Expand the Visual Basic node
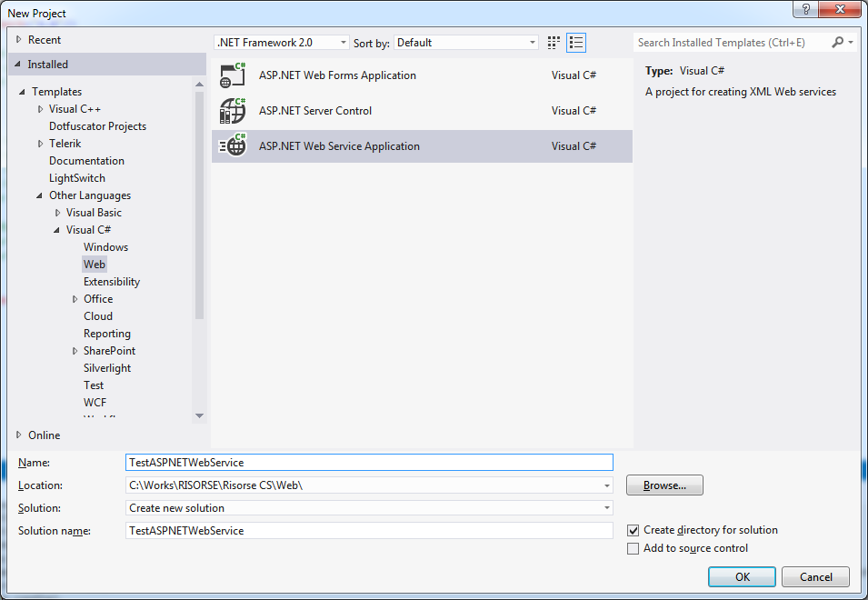Screen dimensions: 868x600 [x=57, y=213]
